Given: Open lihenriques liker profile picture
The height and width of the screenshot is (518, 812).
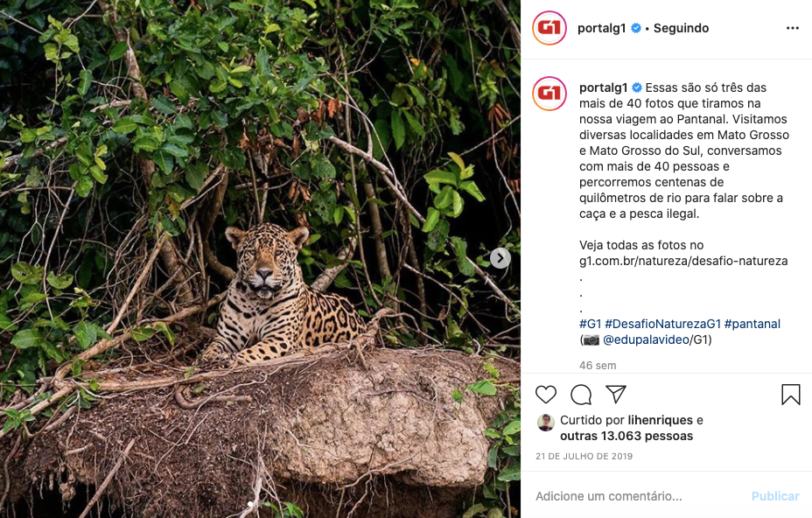Looking at the screenshot, I should pos(546,422).
